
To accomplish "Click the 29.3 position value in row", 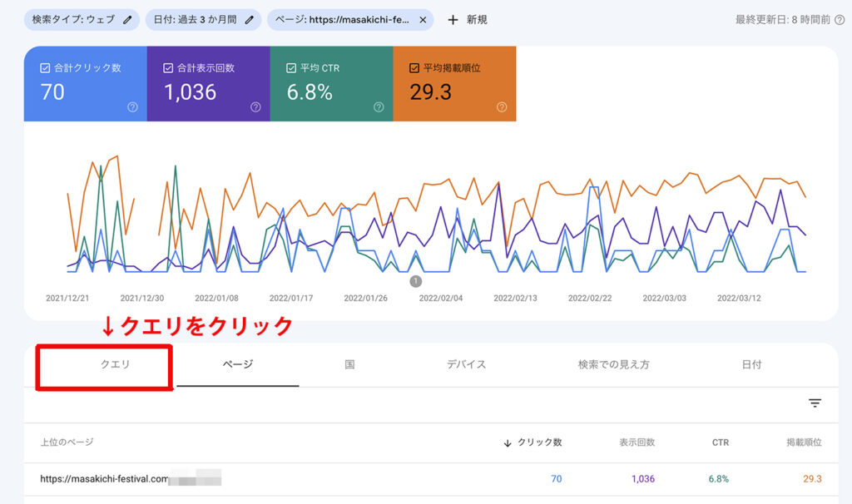I will [x=812, y=479].
